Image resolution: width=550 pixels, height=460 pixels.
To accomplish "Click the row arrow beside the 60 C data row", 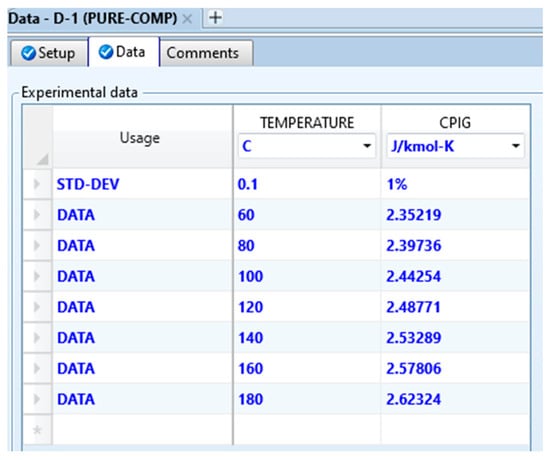I will pyautogui.click(x=37, y=215).
